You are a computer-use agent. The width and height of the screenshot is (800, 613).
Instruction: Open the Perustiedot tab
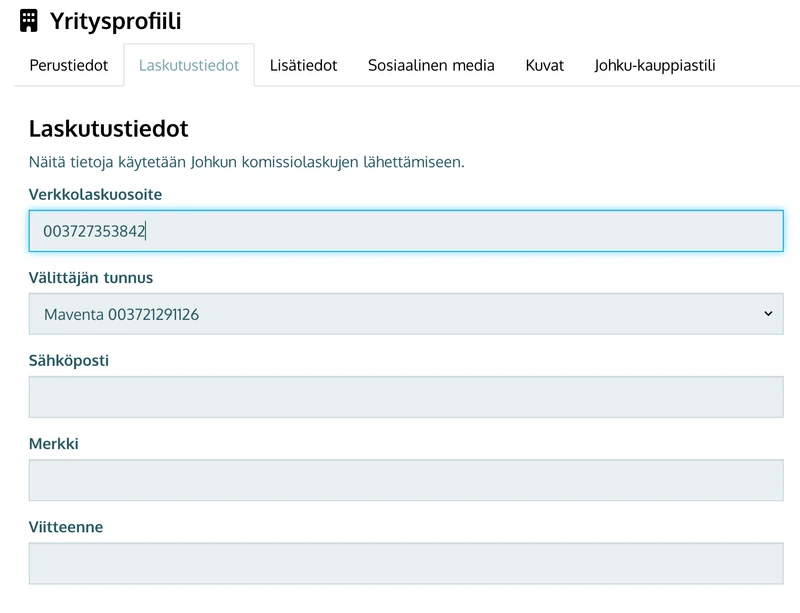tap(69, 65)
